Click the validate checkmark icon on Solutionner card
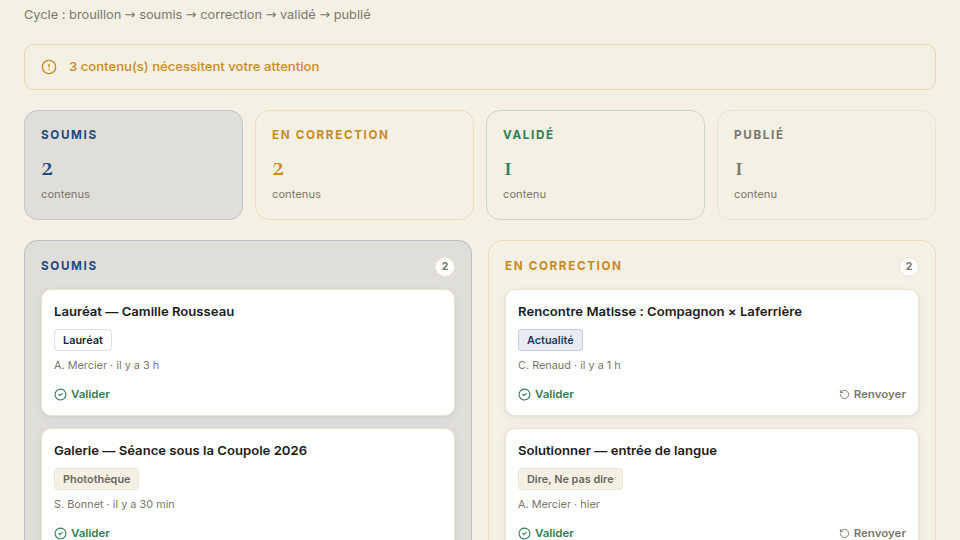Image resolution: width=960 pixels, height=540 pixels. (x=524, y=533)
